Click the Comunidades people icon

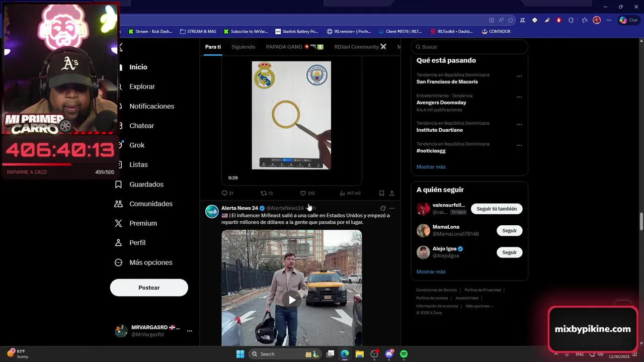pyautogui.click(x=119, y=204)
